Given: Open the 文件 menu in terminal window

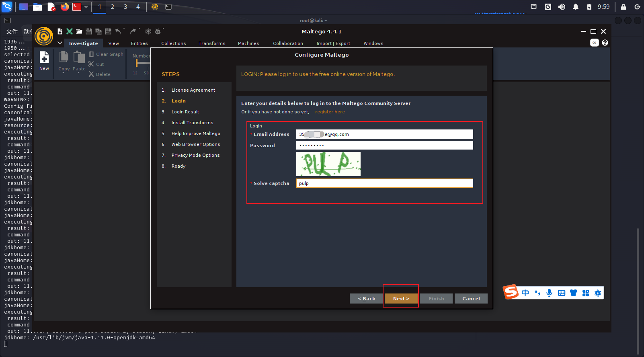Looking at the screenshot, I should (12, 31).
